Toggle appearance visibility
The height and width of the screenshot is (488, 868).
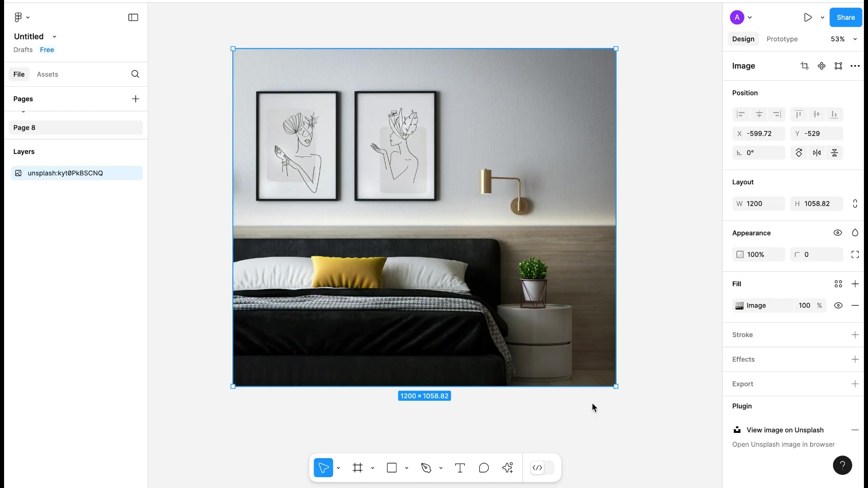pos(838,233)
